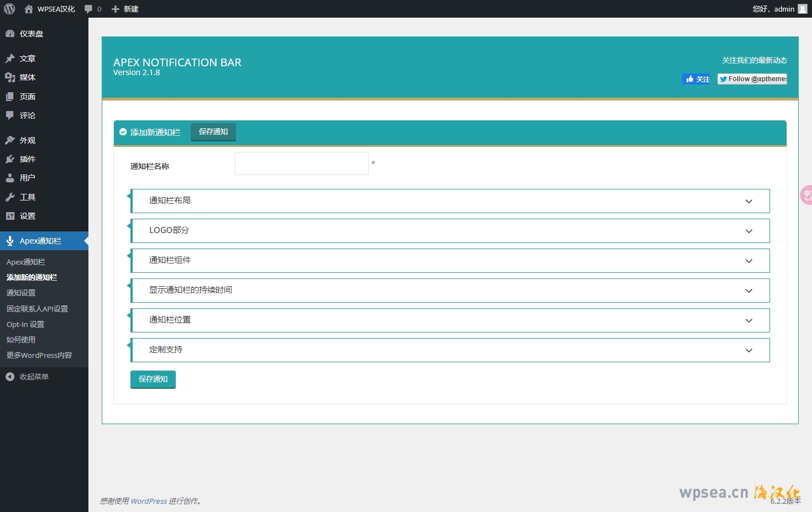The height and width of the screenshot is (512, 812).
Task: Click the 工具 wrench icon
Action: [10, 197]
